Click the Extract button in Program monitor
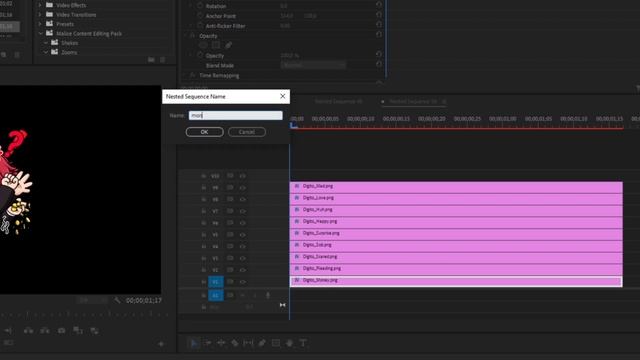Image resolution: width=640 pixels, height=360 pixels. (45, 331)
